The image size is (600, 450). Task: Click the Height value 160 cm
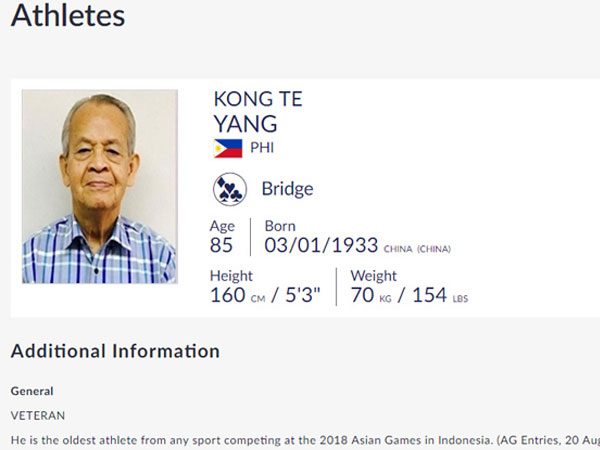[x=237, y=295]
